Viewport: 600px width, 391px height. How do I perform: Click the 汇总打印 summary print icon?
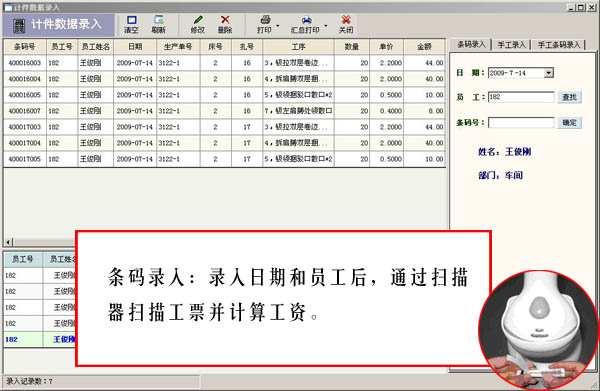tap(306, 20)
